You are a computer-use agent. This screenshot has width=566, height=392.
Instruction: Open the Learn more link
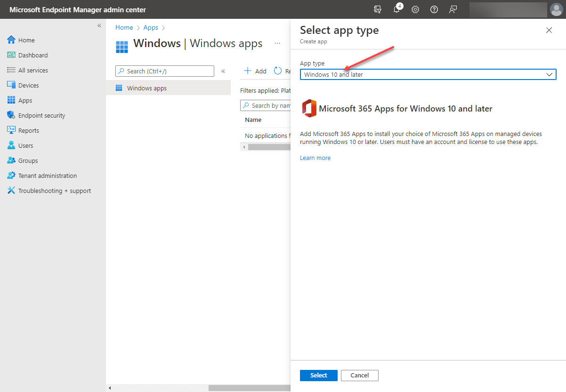315,158
